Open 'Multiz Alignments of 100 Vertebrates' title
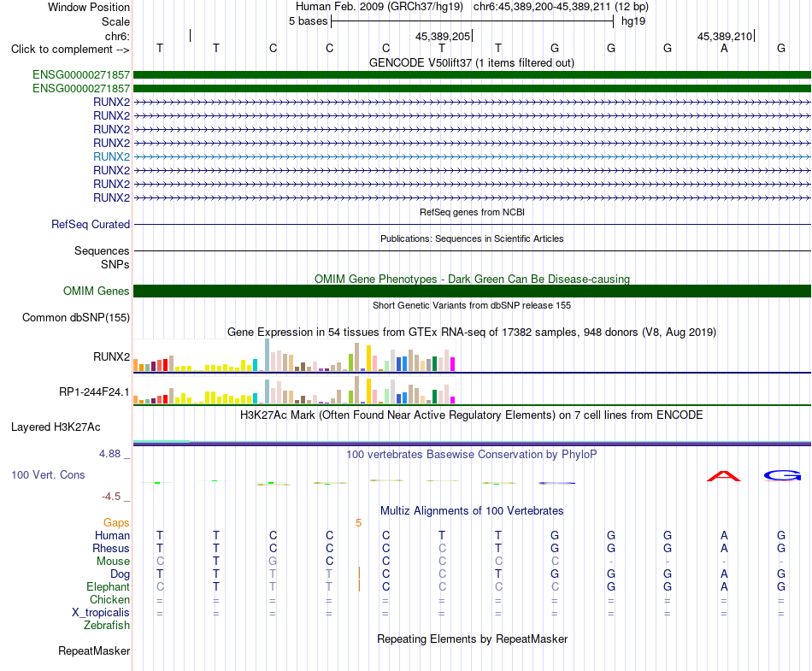This screenshot has height=671, width=812. 472,510
